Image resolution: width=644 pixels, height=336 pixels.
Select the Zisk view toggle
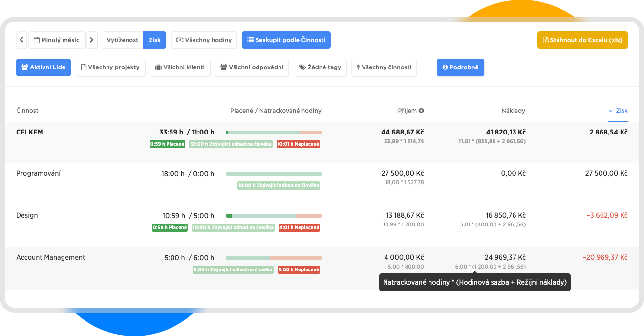click(x=154, y=40)
